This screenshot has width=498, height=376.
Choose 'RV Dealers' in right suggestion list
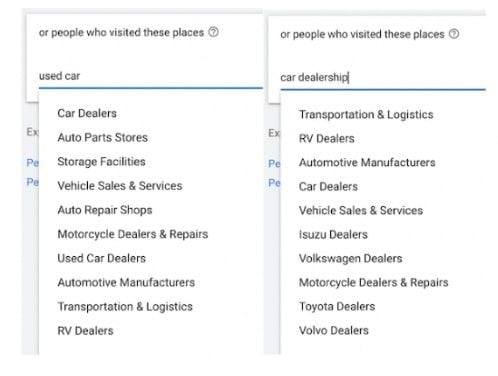327,138
